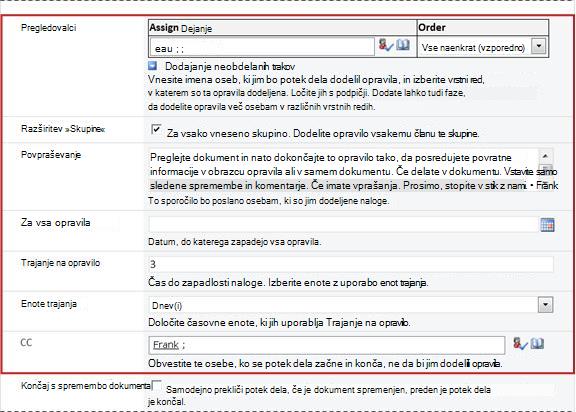Click the text 'To sporočilo bo poslano osebam'

(x=215, y=201)
